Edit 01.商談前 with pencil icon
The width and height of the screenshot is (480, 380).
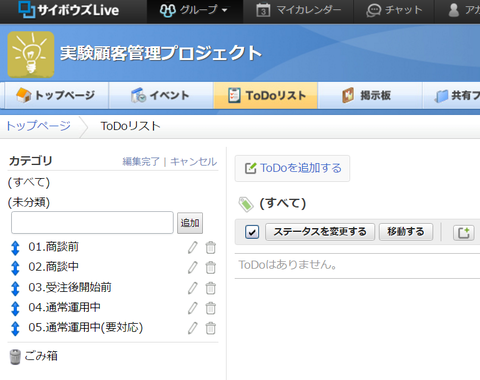click(x=193, y=247)
